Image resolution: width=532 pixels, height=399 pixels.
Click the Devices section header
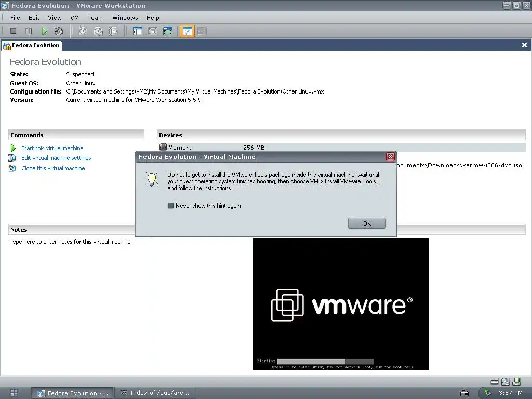click(341, 135)
